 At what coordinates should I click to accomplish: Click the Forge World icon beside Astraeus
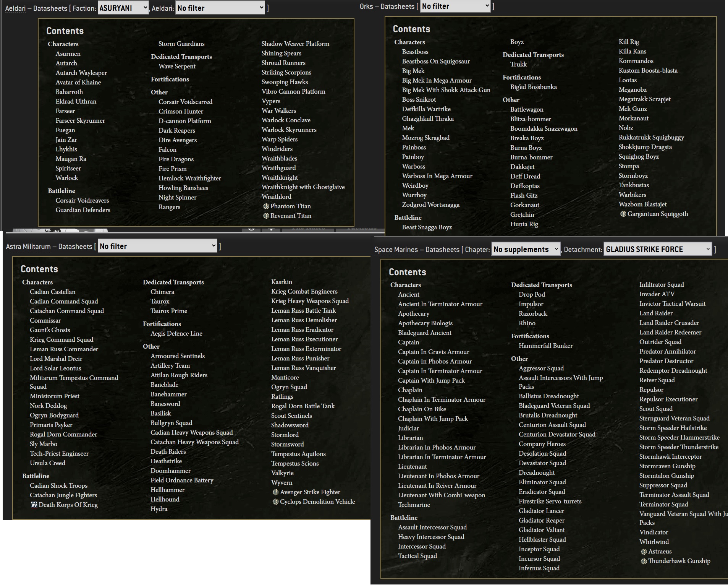[644, 551]
